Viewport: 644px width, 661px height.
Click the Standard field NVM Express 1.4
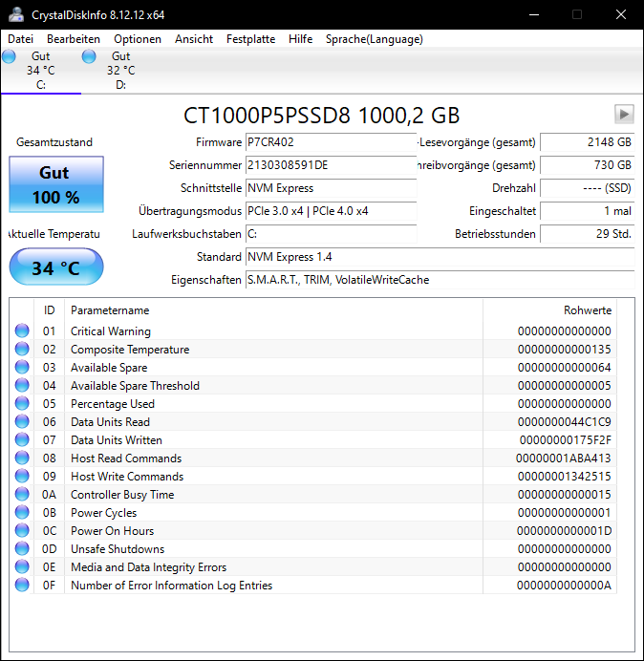coord(440,257)
